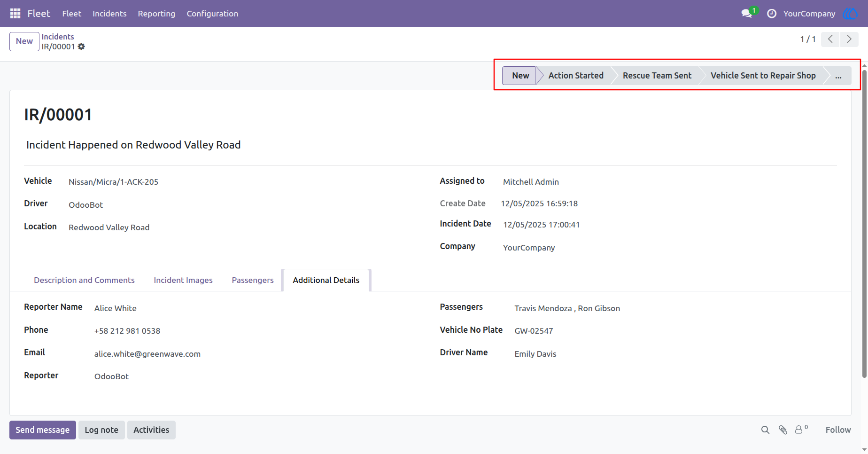Click the Follow button
Viewport: 868px width, 454px height.
pyautogui.click(x=838, y=430)
